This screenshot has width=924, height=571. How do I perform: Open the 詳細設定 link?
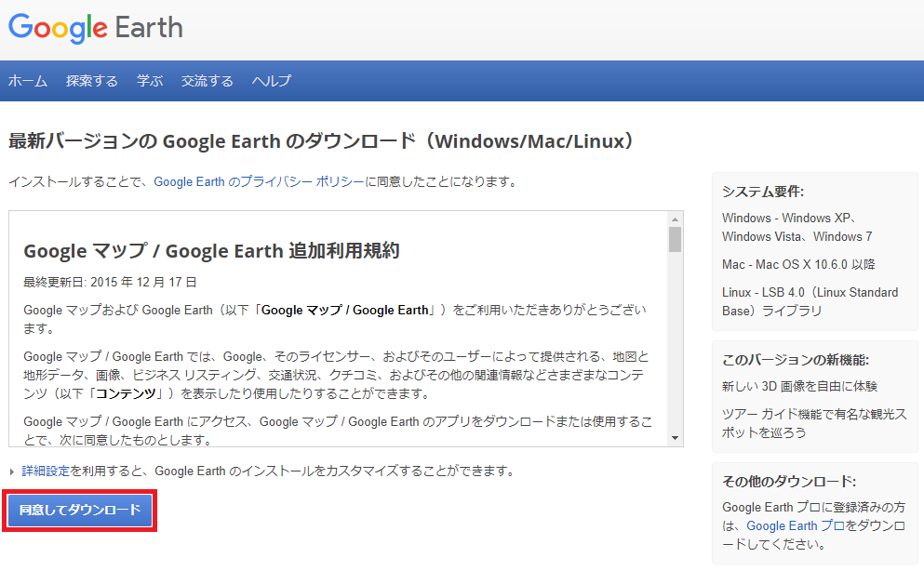pyautogui.click(x=46, y=471)
